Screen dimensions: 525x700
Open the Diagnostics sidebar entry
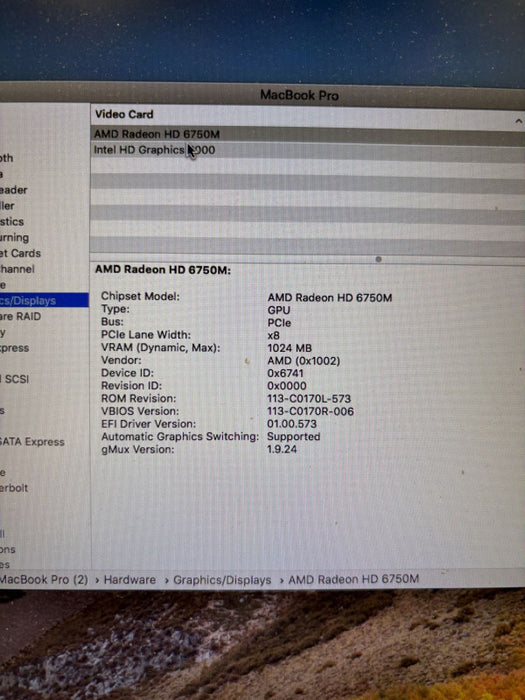(x=12, y=222)
